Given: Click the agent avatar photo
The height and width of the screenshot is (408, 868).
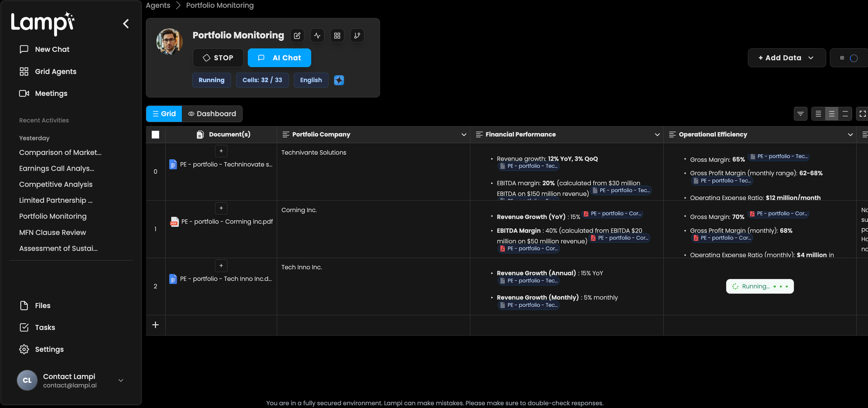Looking at the screenshot, I should pyautogui.click(x=170, y=42).
